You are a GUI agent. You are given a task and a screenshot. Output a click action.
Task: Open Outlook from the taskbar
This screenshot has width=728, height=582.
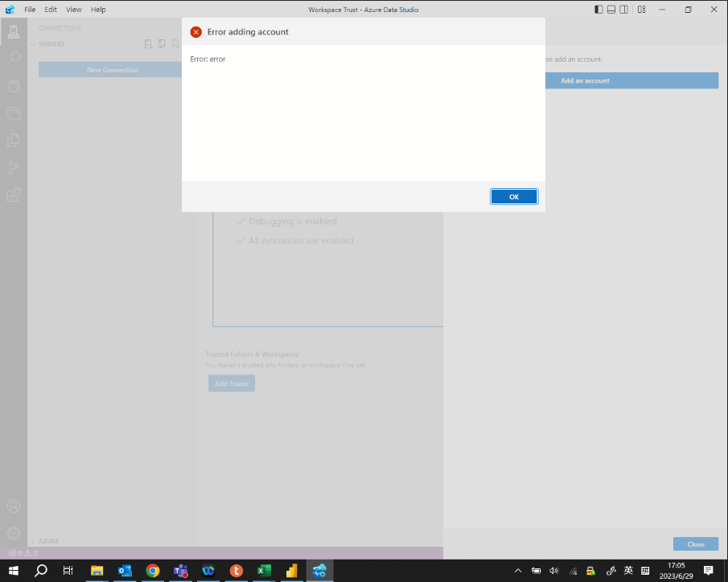click(125, 571)
